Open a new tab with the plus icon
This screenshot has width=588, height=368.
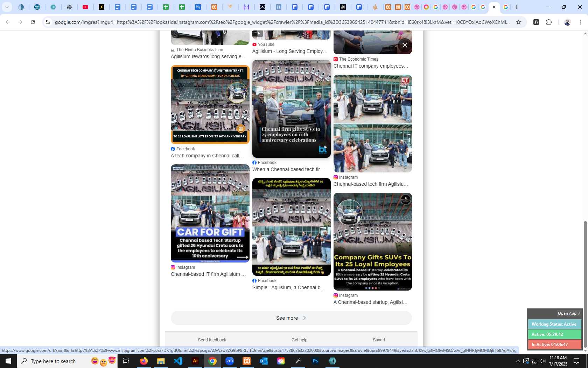pyautogui.click(x=516, y=7)
